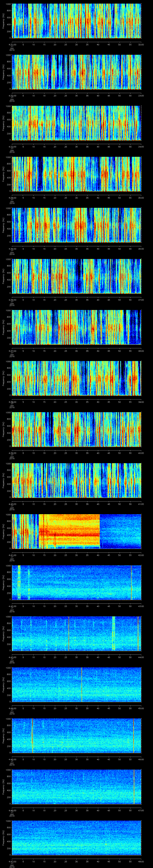Click the spectrogram panel starting at 4:31:00
This screenshot has width=153, height=868.
tap(77, 21)
